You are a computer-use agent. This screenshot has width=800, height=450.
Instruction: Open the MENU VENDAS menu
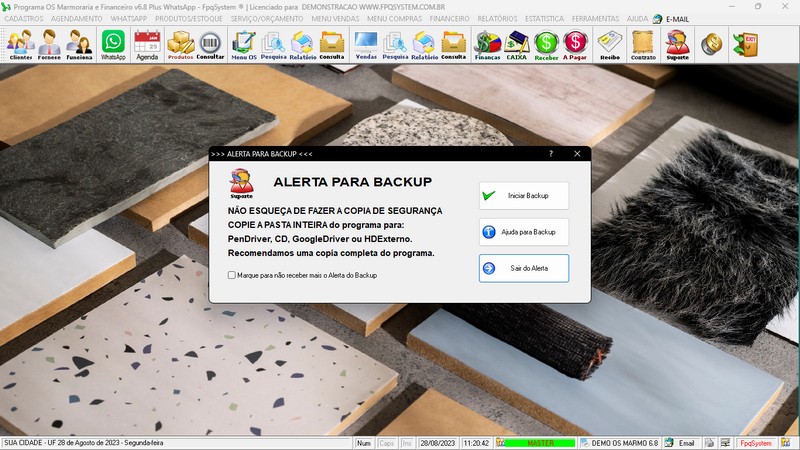pos(335,19)
